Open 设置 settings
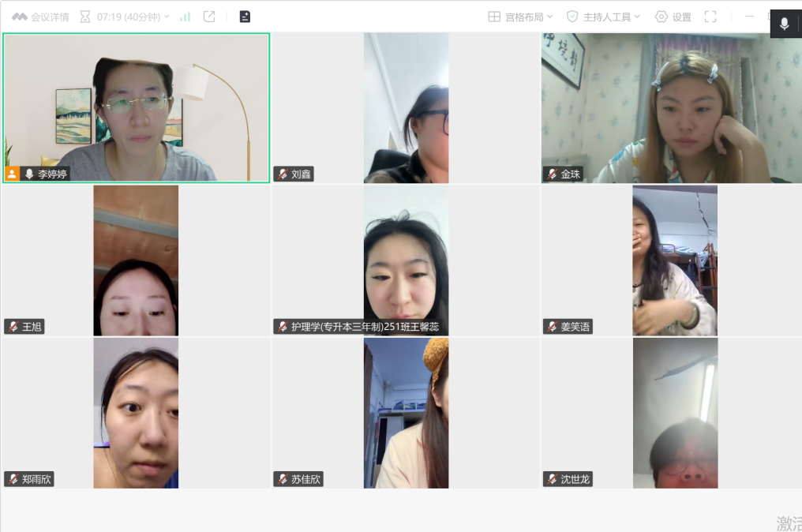The image size is (802, 532). 673,17
